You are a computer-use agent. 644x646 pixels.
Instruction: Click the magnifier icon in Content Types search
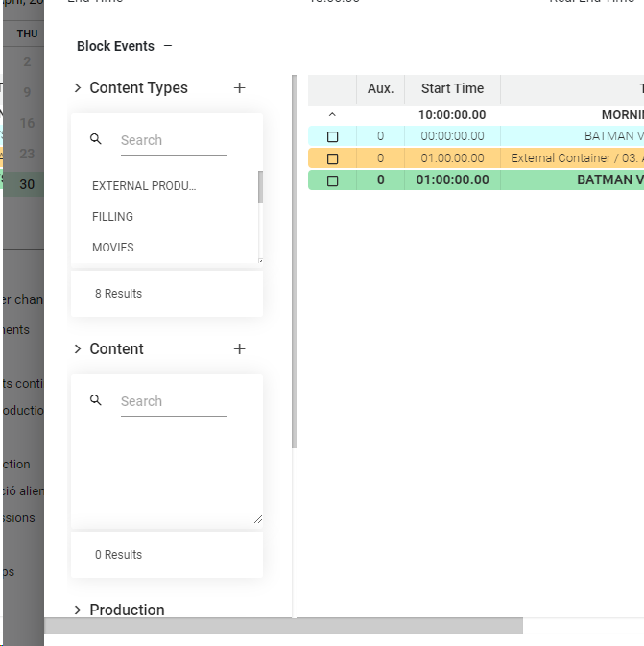96,139
